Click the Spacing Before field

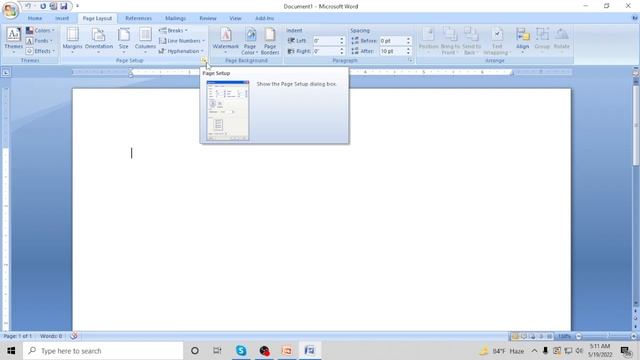pyautogui.click(x=392, y=41)
